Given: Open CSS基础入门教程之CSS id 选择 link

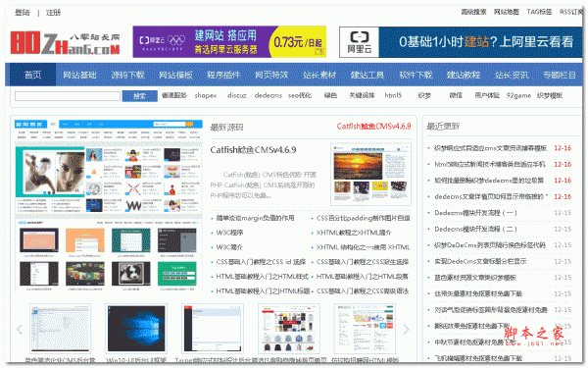Looking at the screenshot, I should tap(261, 262).
